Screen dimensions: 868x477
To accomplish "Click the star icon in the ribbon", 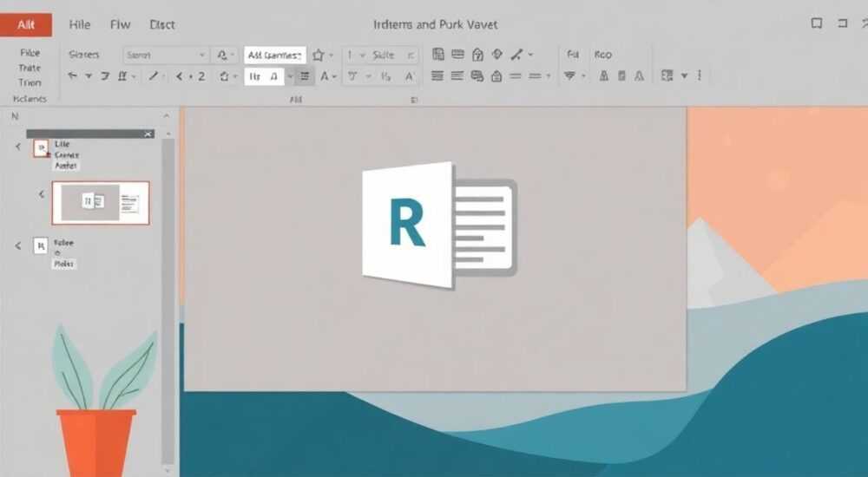I will [x=319, y=55].
